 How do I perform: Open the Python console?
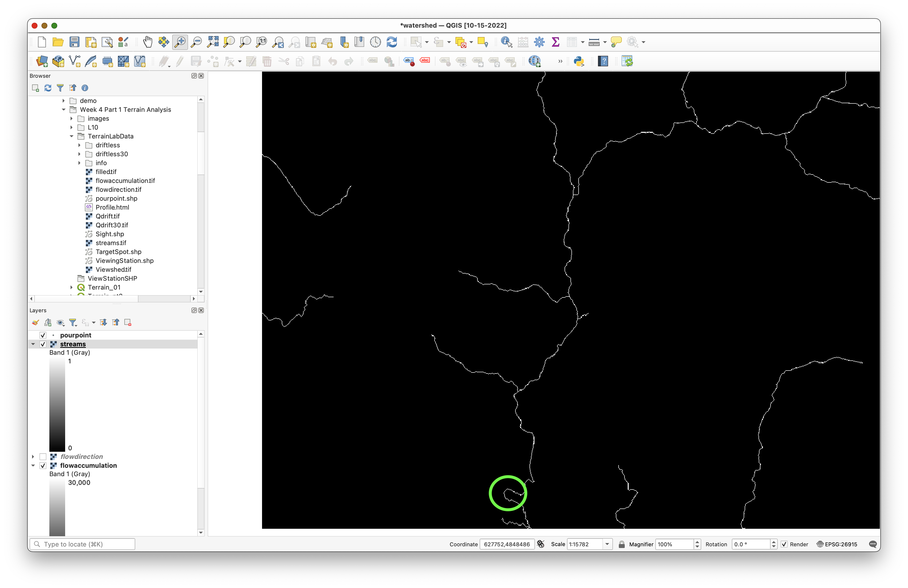point(579,61)
